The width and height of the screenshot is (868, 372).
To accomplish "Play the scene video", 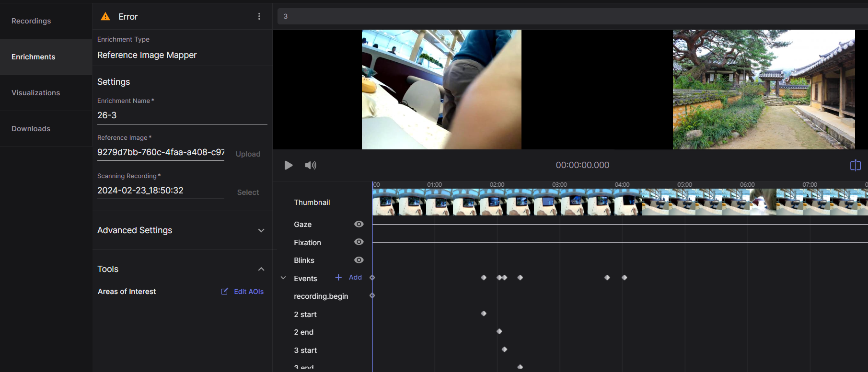I will click(289, 165).
